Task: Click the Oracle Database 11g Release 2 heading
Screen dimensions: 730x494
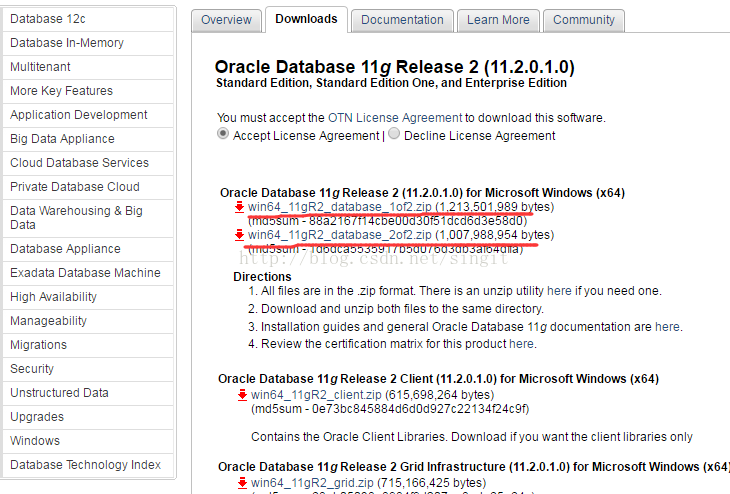Action: point(394,67)
